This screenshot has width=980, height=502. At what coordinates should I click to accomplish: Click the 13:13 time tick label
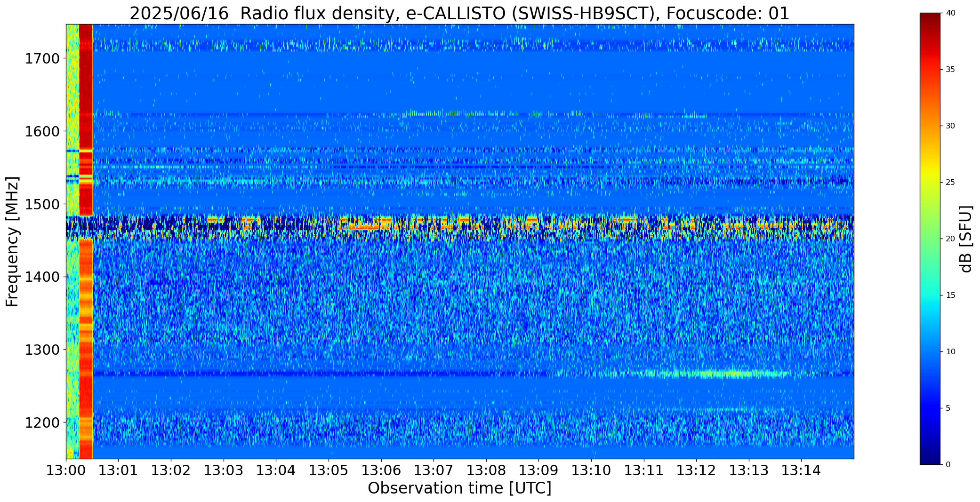[x=749, y=470]
